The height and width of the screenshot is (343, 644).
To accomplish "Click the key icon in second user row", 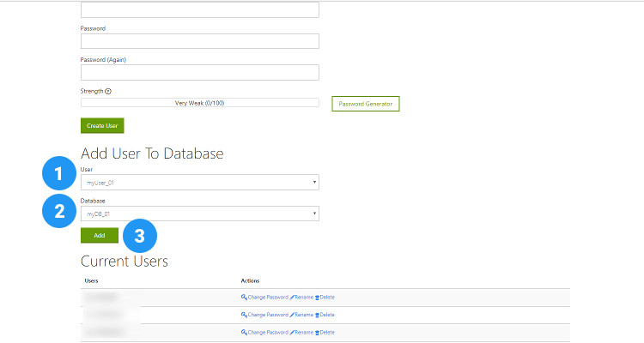I will tap(244, 315).
